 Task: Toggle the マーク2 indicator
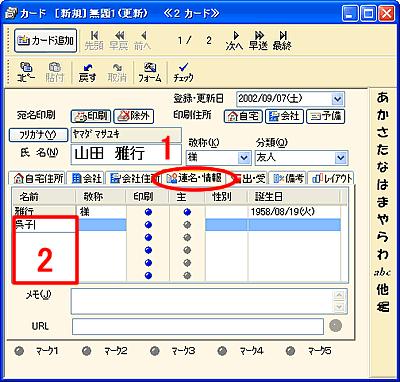click(x=87, y=351)
